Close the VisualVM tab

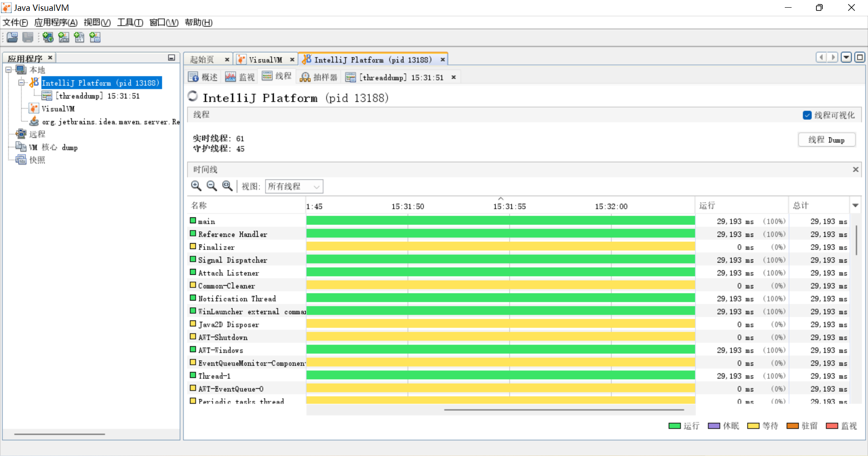[292, 60]
